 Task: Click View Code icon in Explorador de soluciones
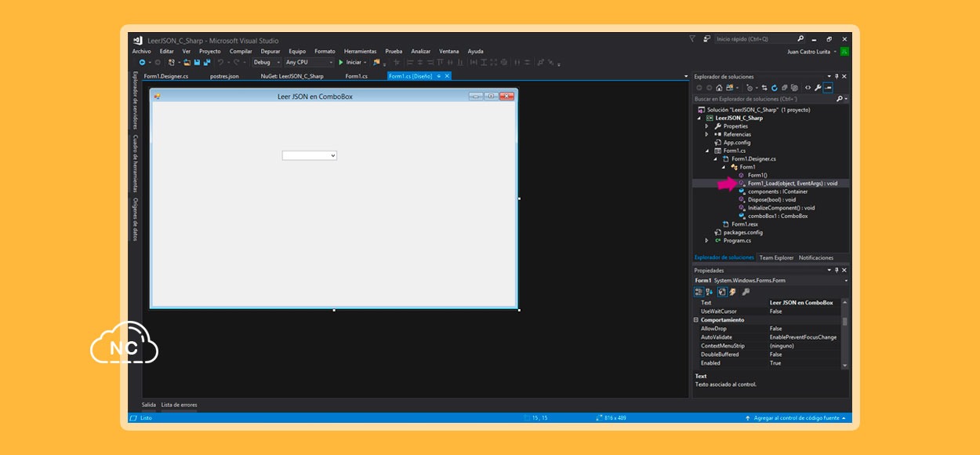point(808,88)
